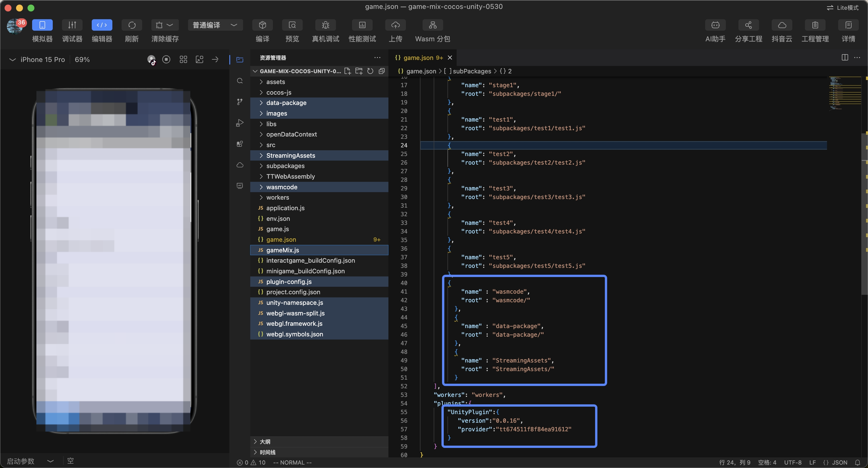
Task: Click the simulator record button icon
Action: [x=166, y=60]
